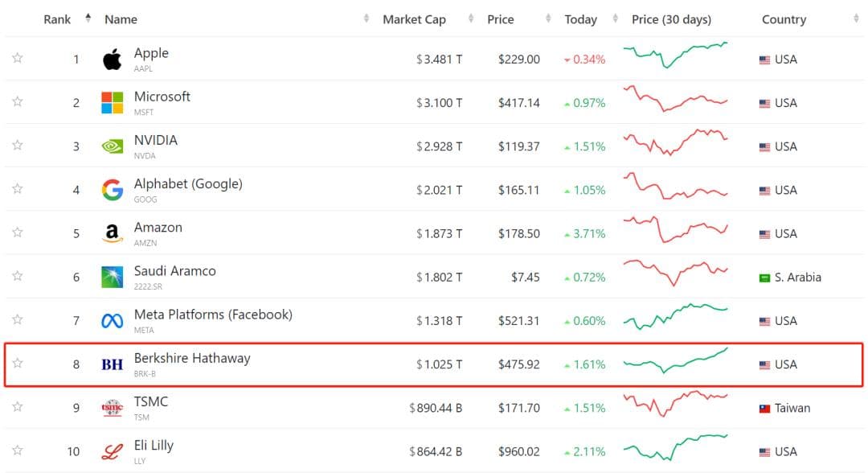
Task: Click the Apple company logo
Action: point(113,59)
